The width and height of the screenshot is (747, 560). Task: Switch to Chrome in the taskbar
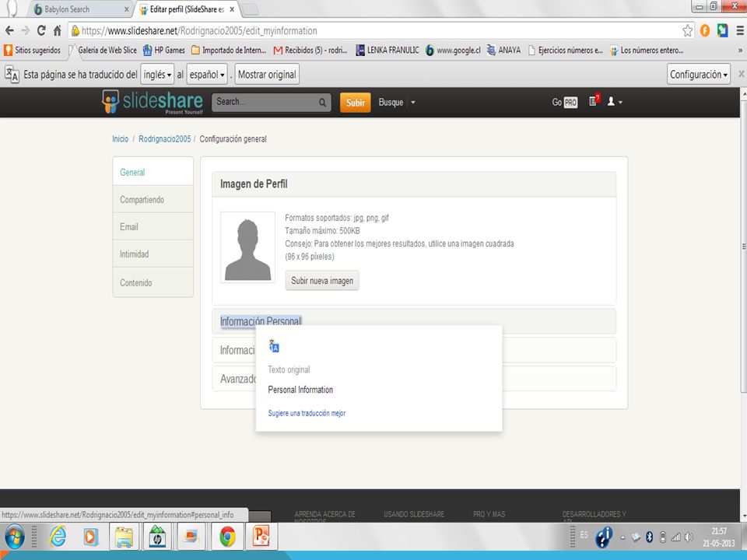228,537
